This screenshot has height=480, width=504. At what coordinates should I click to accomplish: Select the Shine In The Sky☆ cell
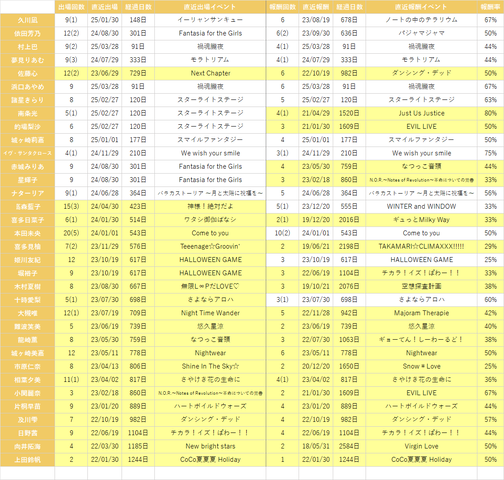point(210,366)
